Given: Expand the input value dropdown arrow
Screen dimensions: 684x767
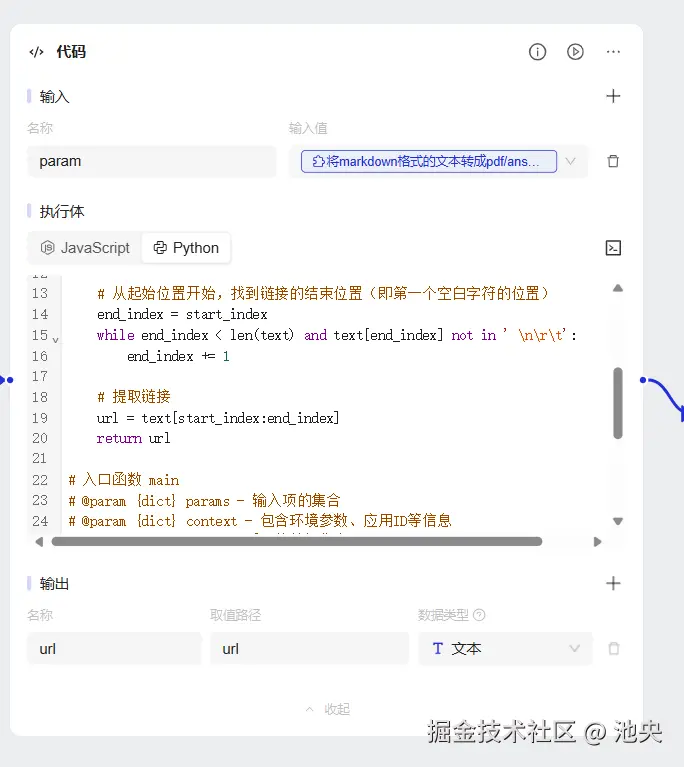Looking at the screenshot, I should 570,161.
